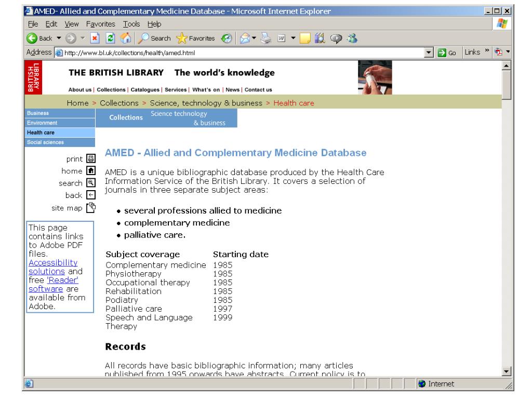Expand the Links toolbar chevron

click(487, 50)
